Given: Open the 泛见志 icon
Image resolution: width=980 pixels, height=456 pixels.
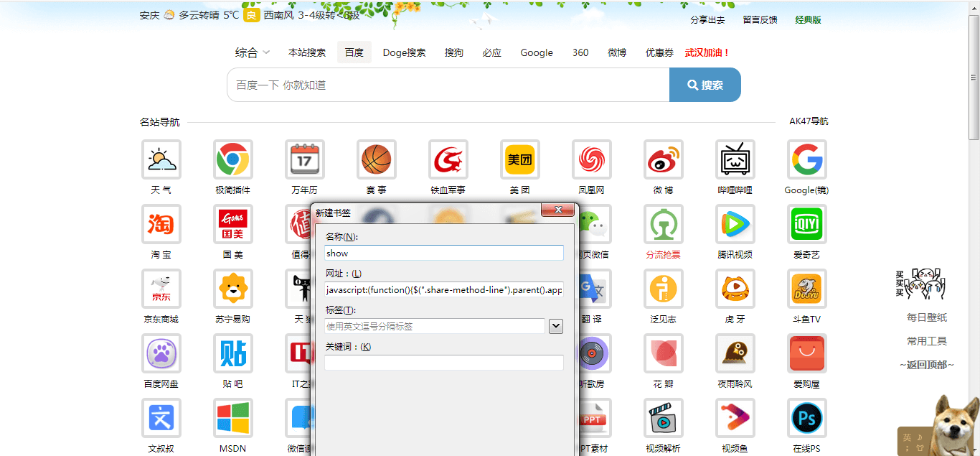Looking at the screenshot, I should (x=664, y=289).
